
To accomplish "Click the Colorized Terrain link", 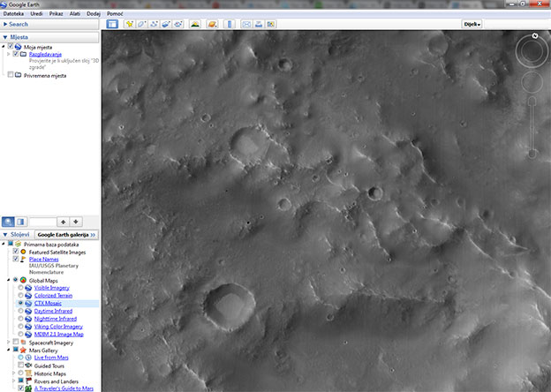I will click(x=52, y=296).
